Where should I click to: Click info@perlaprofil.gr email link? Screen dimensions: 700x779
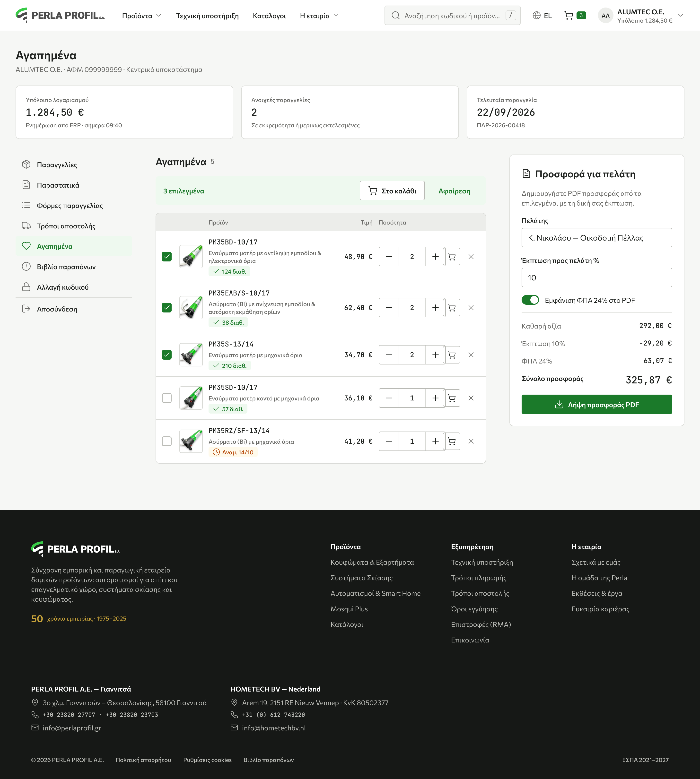point(72,727)
